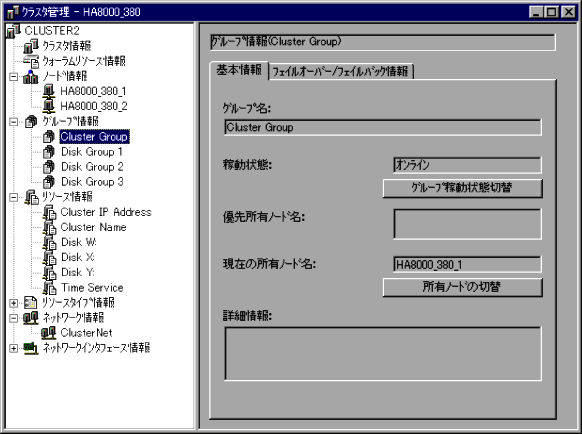Select Disk Group 1 label
This screenshot has width=582, height=434.
[x=92, y=152]
